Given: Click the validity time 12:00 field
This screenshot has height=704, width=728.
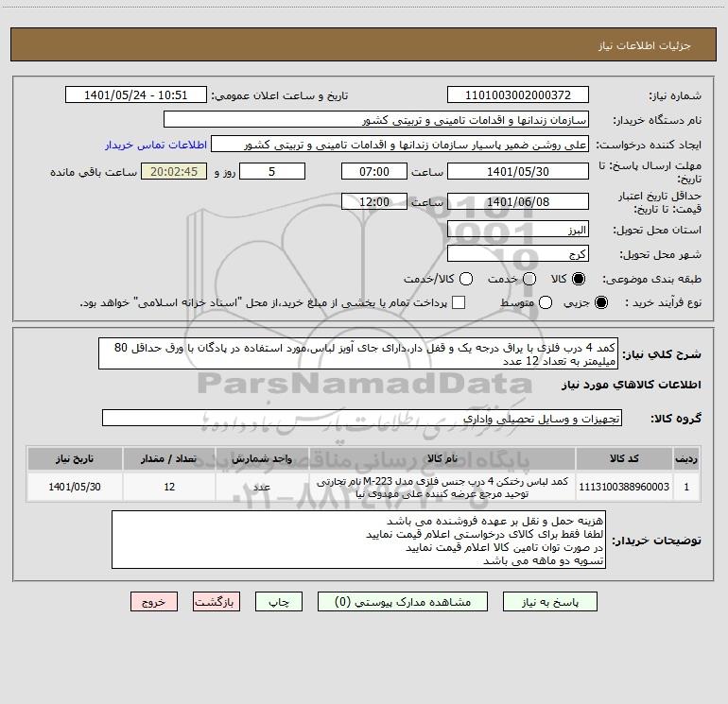Looking at the screenshot, I should point(374,201).
